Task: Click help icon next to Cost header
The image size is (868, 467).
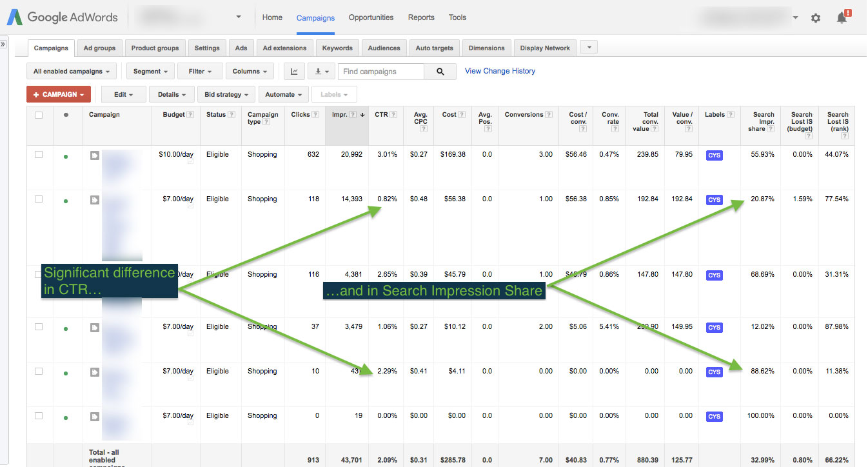Action: pos(462,115)
